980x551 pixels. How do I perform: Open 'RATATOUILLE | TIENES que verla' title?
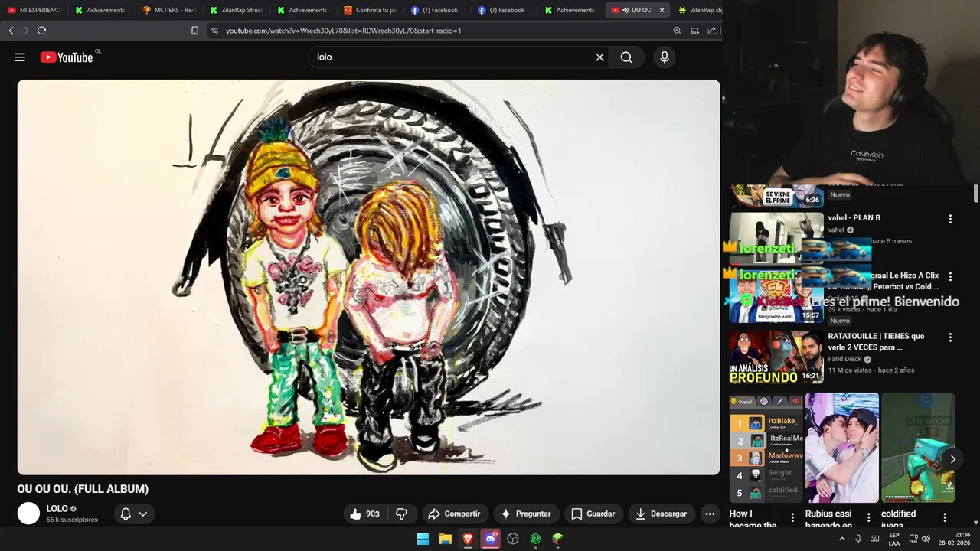tap(876, 341)
